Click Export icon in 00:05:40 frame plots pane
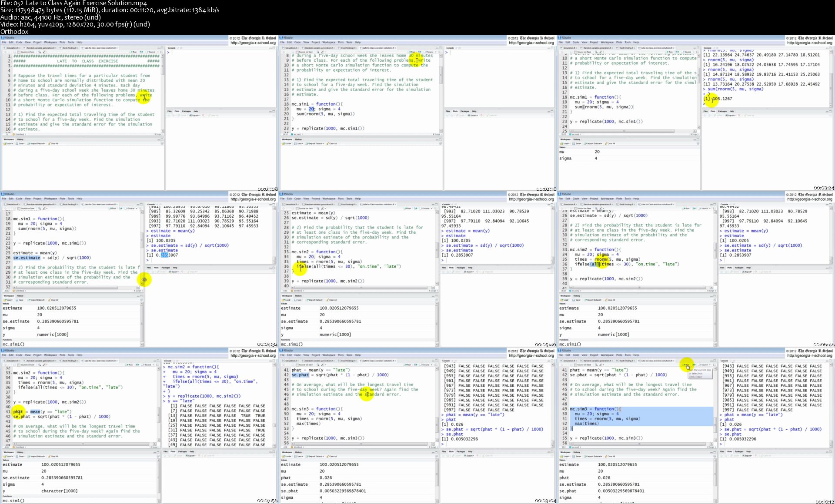 point(465,272)
